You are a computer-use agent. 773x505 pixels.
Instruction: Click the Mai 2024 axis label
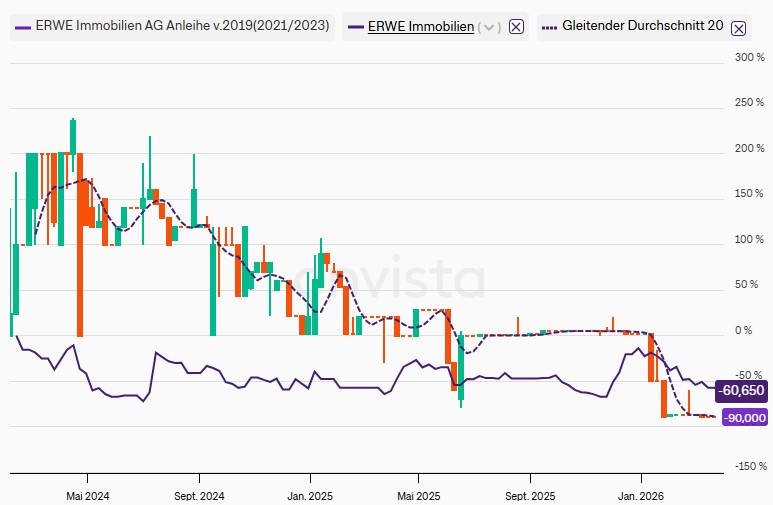88,496
